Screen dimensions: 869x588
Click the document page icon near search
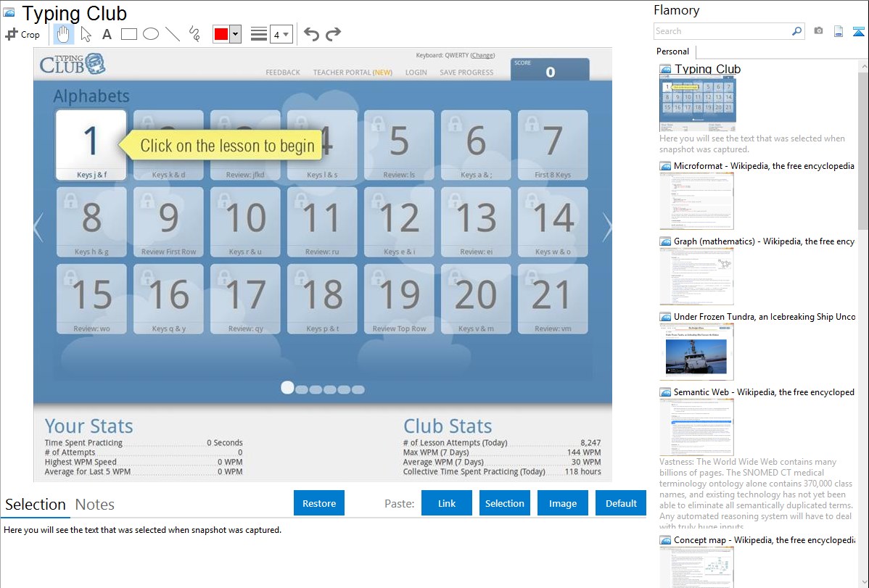[839, 31]
